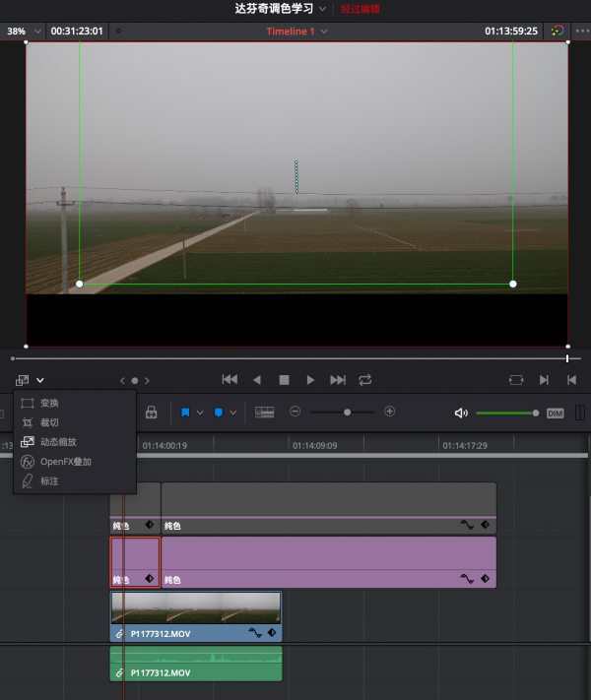Pick OpenFX叠加 overlay mode
The width and height of the screenshot is (591, 700).
tap(65, 462)
